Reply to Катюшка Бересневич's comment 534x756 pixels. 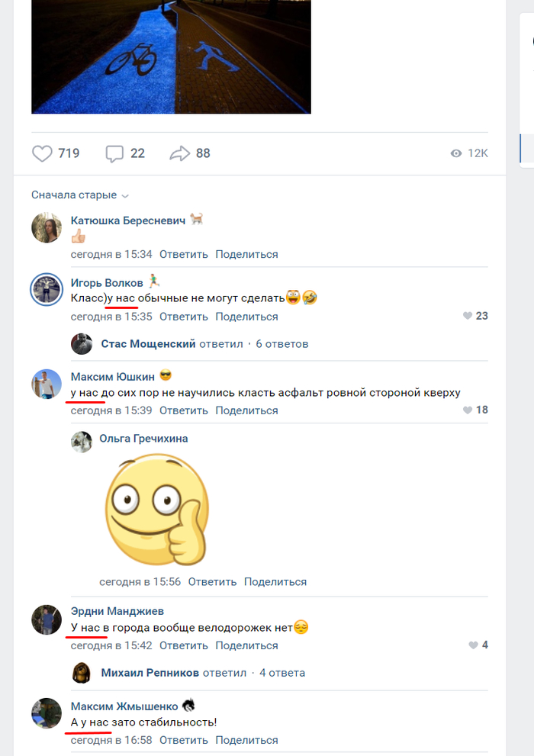pos(184,254)
